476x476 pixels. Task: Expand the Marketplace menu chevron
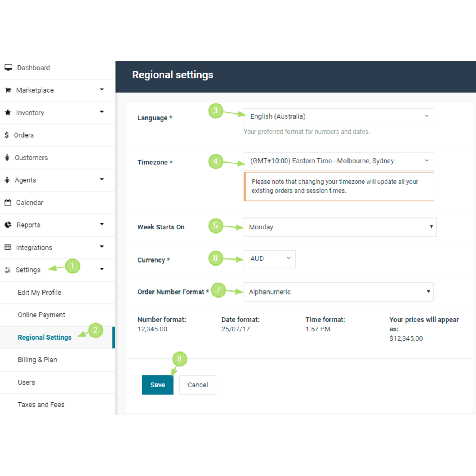pyautogui.click(x=102, y=90)
